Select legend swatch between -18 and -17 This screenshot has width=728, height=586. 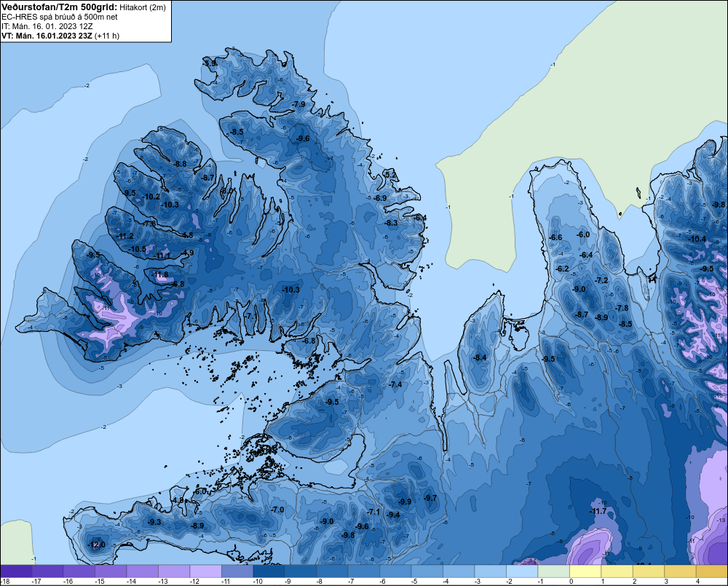click(x=16, y=571)
